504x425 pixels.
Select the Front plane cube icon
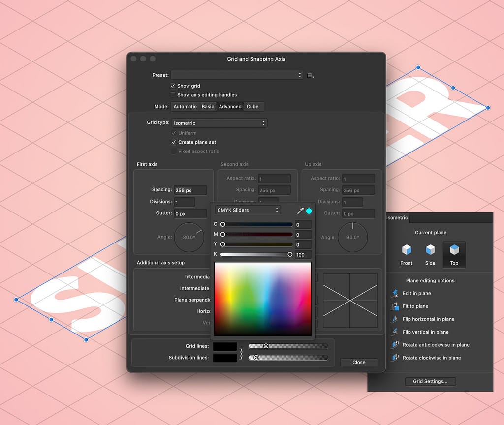407,249
